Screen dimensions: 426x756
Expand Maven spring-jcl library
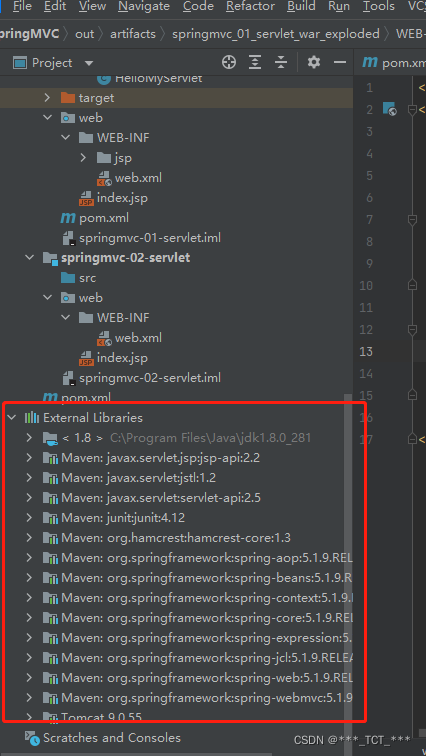coord(30,658)
